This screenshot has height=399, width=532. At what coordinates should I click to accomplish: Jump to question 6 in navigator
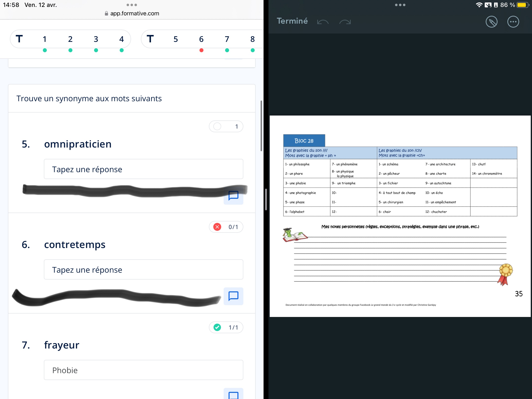click(201, 39)
